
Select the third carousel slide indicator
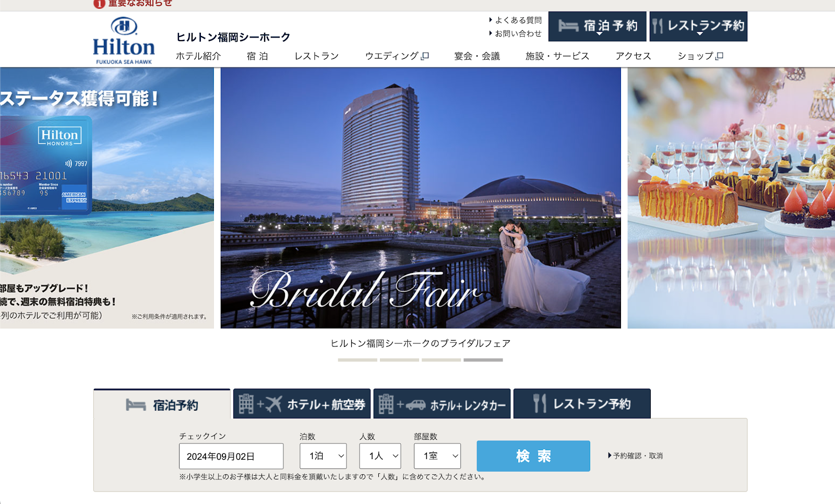click(x=442, y=360)
